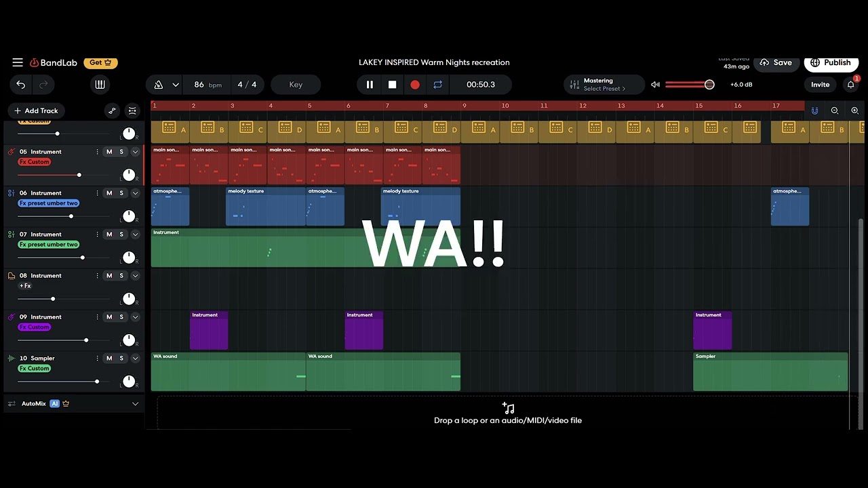The width and height of the screenshot is (868, 488).
Task: Click track 08 piano instrument icon
Action: [x=11, y=276]
